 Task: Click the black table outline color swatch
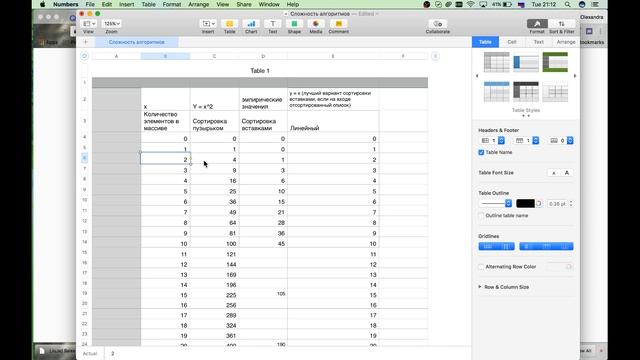click(525, 203)
